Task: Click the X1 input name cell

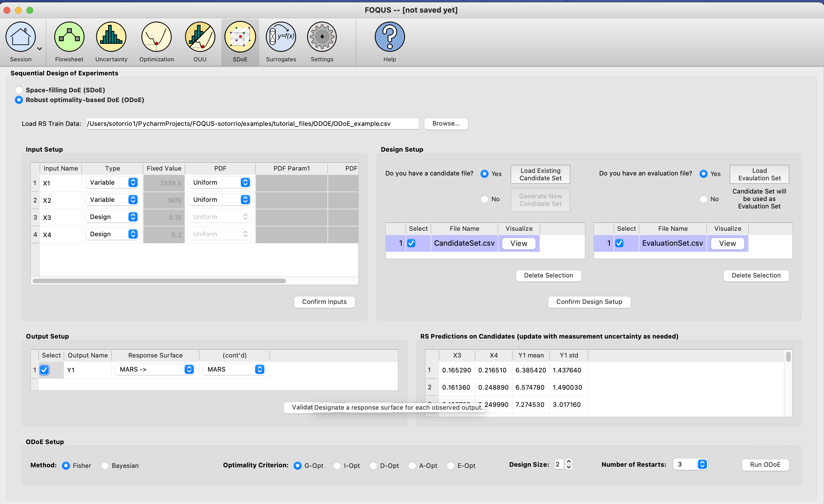Action: pos(61,183)
